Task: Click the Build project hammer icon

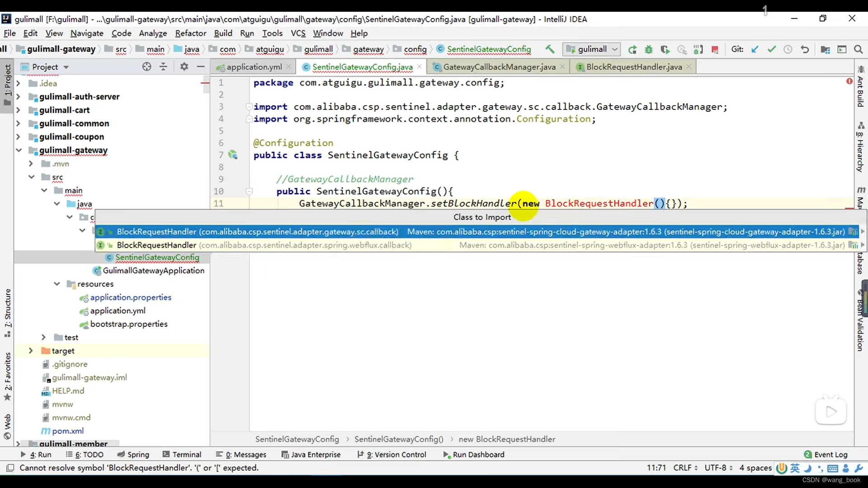Action: 550,49
